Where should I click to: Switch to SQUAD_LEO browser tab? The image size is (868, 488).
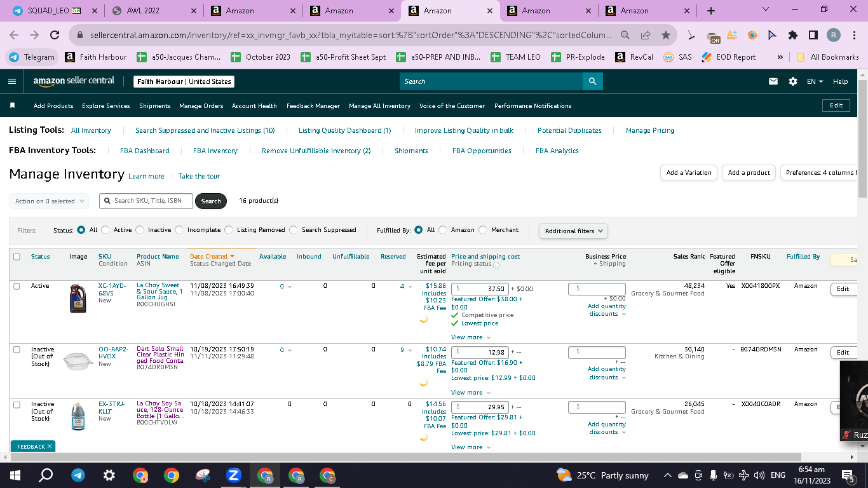click(x=56, y=11)
